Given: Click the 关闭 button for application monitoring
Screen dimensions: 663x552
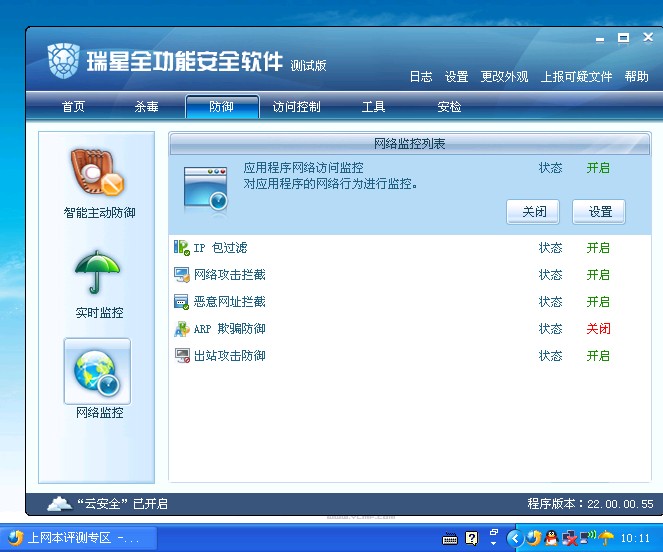Looking at the screenshot, I should [x=533, y=211].
